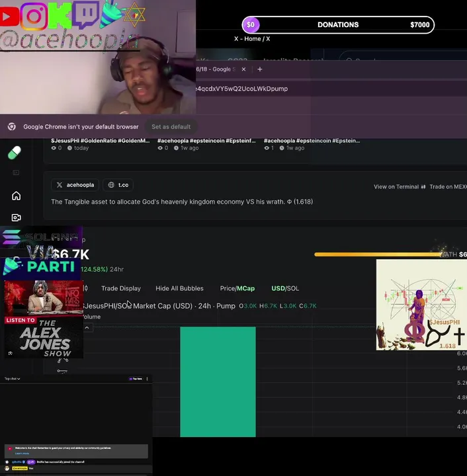The height and width of the screenshot is (476, 467).
Task: Click the pump.fun pill logo
Action: (15, 153)
